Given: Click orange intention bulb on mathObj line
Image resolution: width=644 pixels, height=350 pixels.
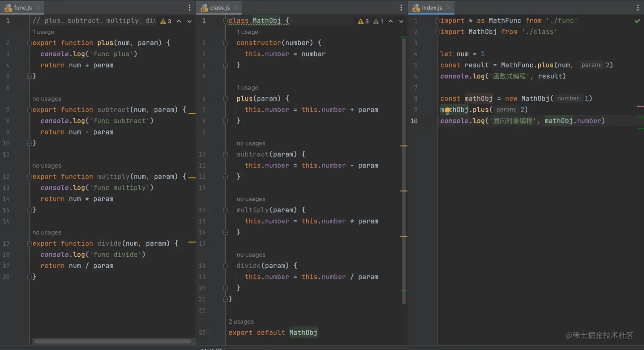Looking at the screenshot, I should [447, 110].
